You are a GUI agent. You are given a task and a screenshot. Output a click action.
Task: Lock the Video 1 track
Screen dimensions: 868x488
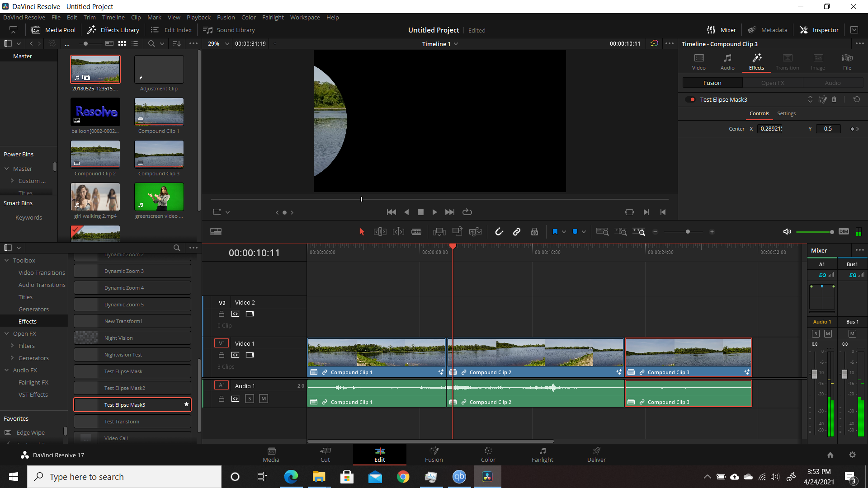[222, 355]
